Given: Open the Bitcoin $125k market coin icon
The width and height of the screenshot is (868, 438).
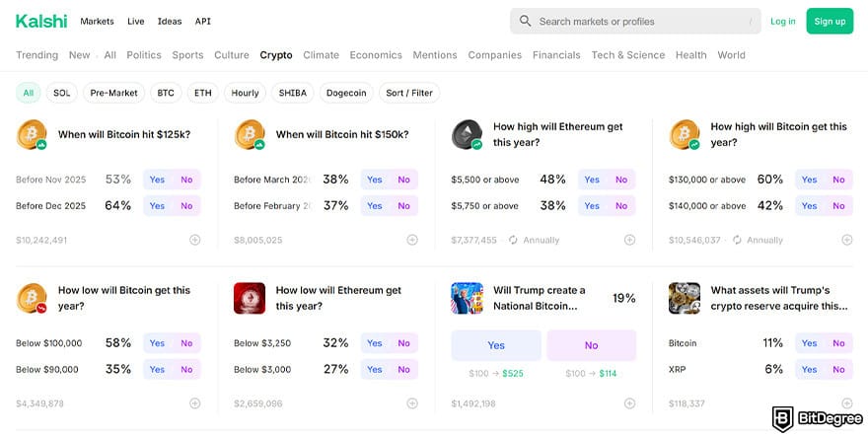Looking at the screenshot, I should coord(32,134).
